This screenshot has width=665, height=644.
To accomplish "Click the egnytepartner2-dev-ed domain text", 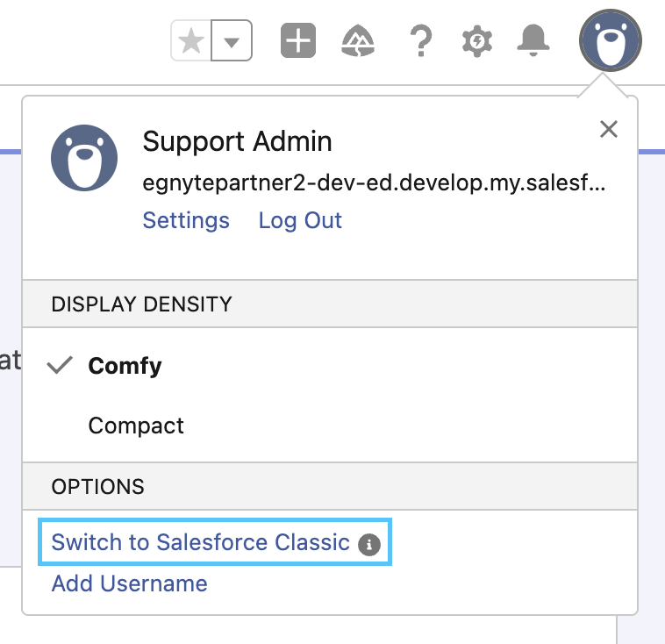I will (374, 183).
